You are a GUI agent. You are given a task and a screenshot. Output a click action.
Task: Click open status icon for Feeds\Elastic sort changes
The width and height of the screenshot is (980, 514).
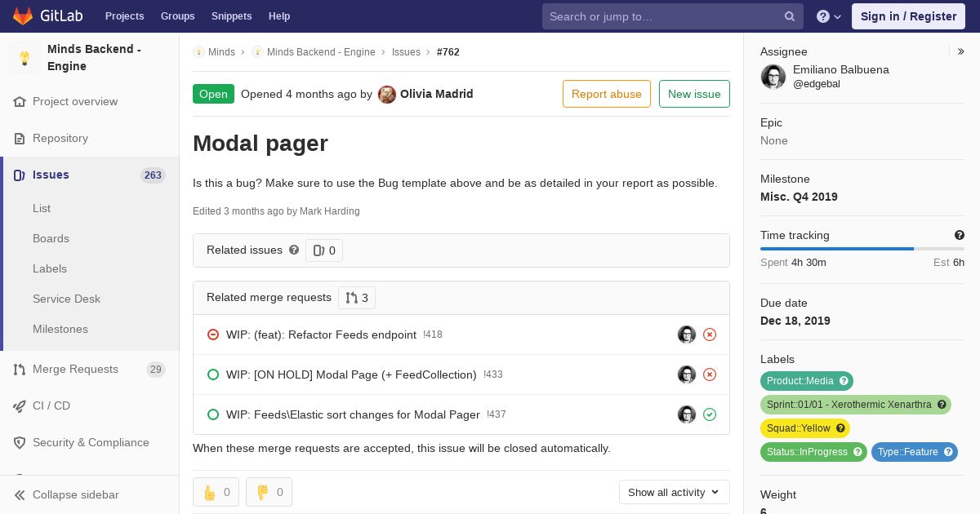pyautogui.click(x=213, y=414)
